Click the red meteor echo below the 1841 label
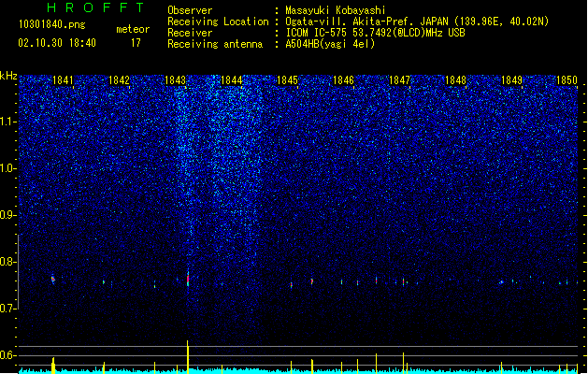Viewport: 588px width, 374px height. pyautogui.click(x=53, y=280)
